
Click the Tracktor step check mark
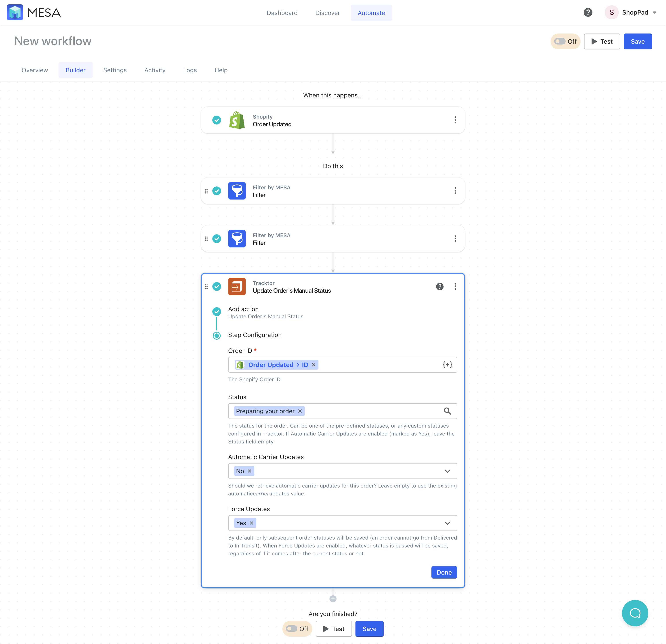pyautogui.click(x=216, y=287)
